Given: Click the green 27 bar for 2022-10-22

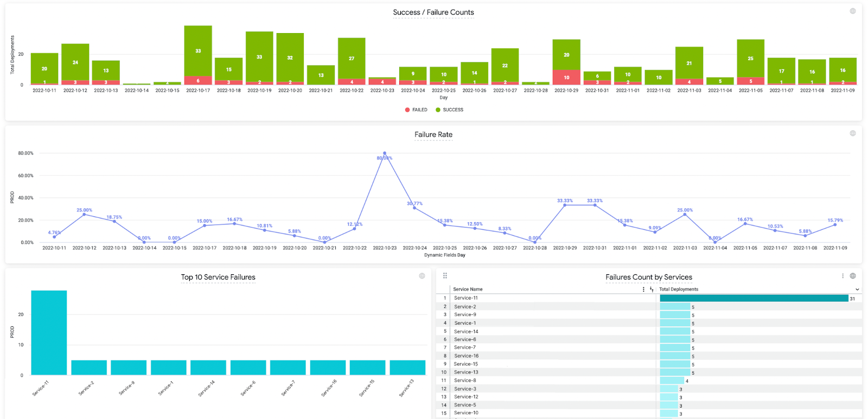Looking at the screenshot, I should [x=352, y=59].
